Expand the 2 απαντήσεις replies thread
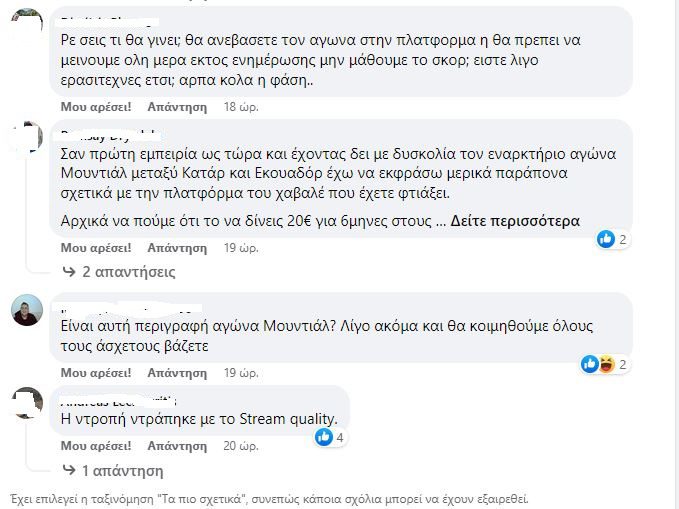The image size is (679, 509). [x=129, y=272]
